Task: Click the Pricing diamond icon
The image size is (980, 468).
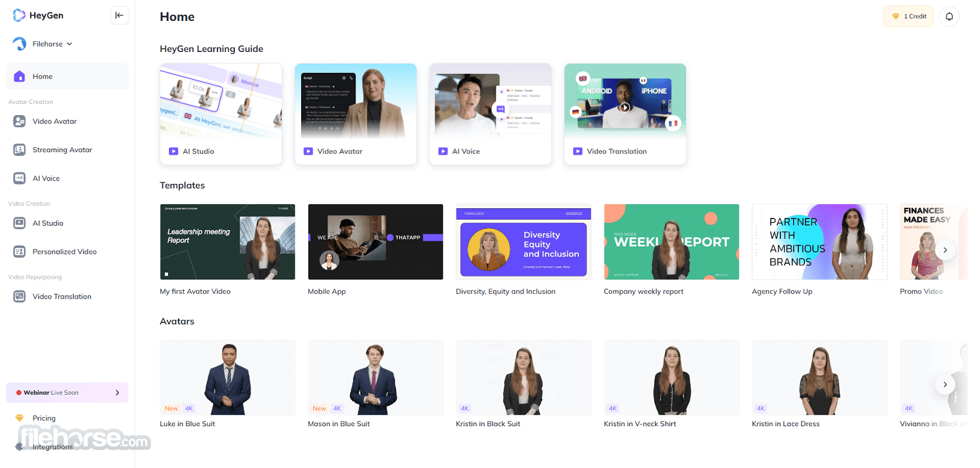Action: point(19,418)
